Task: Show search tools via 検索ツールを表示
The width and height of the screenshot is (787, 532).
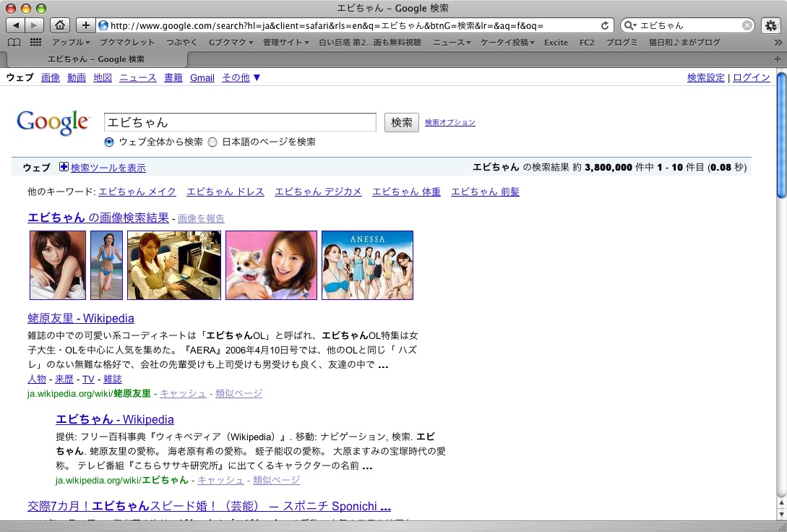Action: pyautogui.click(x=108, y=168)
